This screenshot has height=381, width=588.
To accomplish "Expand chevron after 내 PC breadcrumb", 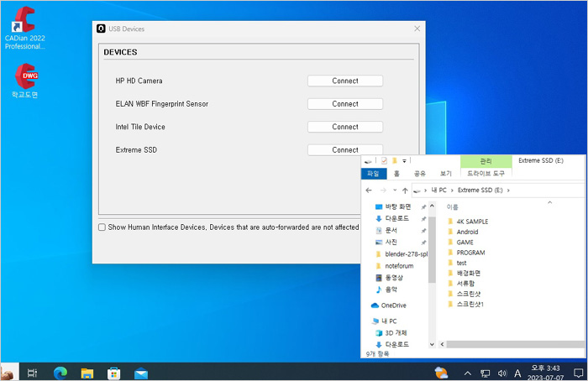I will click(452, 190).
